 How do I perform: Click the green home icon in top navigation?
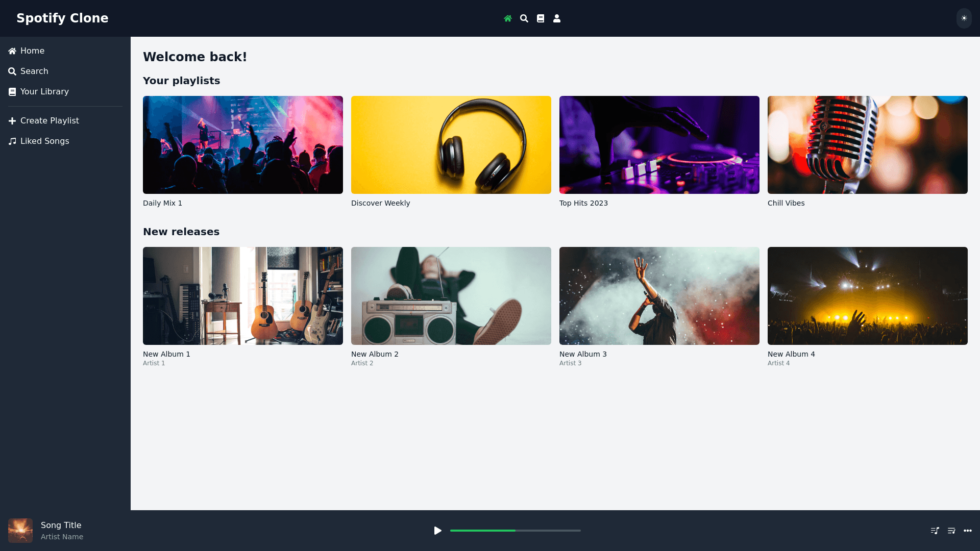(507, 18)
